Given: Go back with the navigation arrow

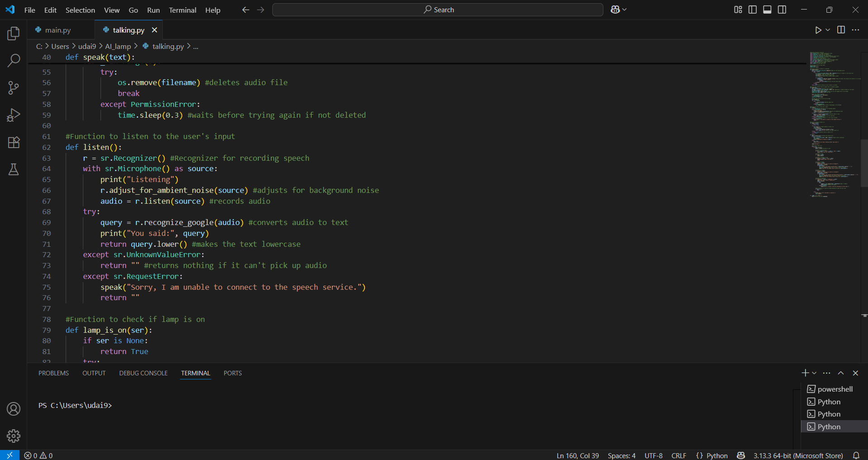Looking at the screenshot, I should [x=246, y=10].
